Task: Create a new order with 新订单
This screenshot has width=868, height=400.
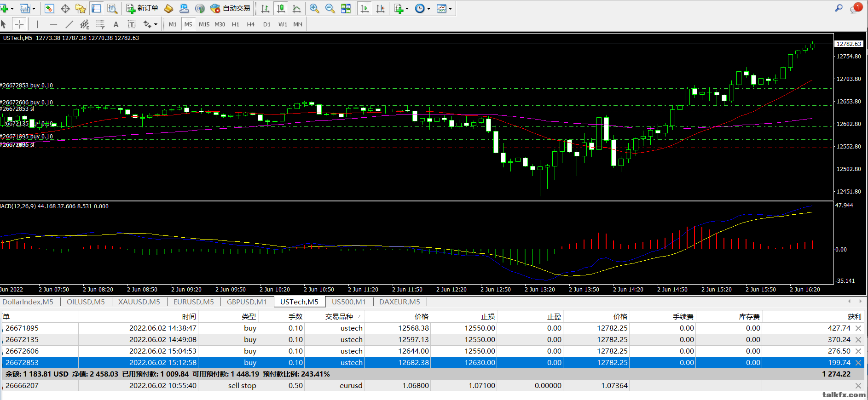Action: click(142, 8)
